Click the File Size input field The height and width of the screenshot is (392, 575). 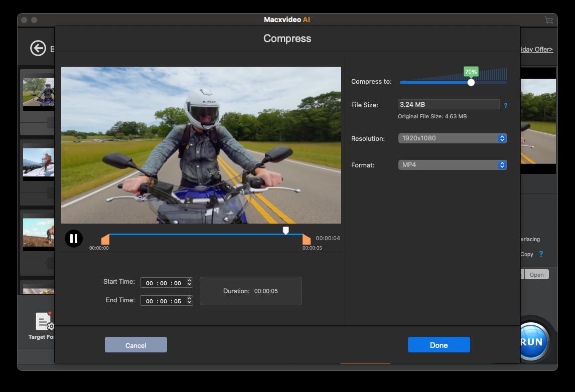[x=448, y=104]
